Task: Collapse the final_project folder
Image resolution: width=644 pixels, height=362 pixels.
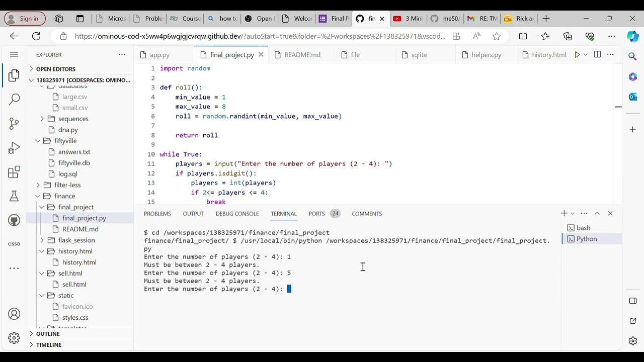Action: pyautogui.click(x=75, y=207)
